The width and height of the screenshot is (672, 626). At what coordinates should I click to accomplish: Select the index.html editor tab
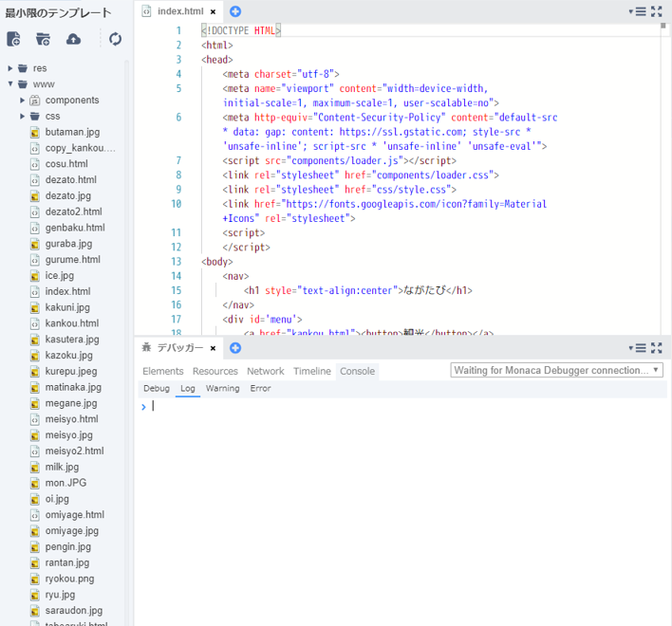pyautogui.click(x=180, y=11)
